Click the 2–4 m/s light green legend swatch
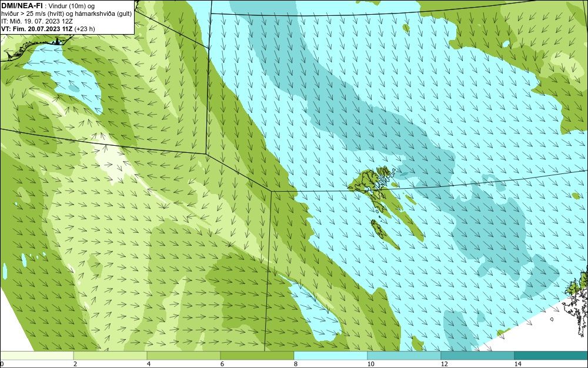This screenshot has width=588, height=368. tap(111, 356)
